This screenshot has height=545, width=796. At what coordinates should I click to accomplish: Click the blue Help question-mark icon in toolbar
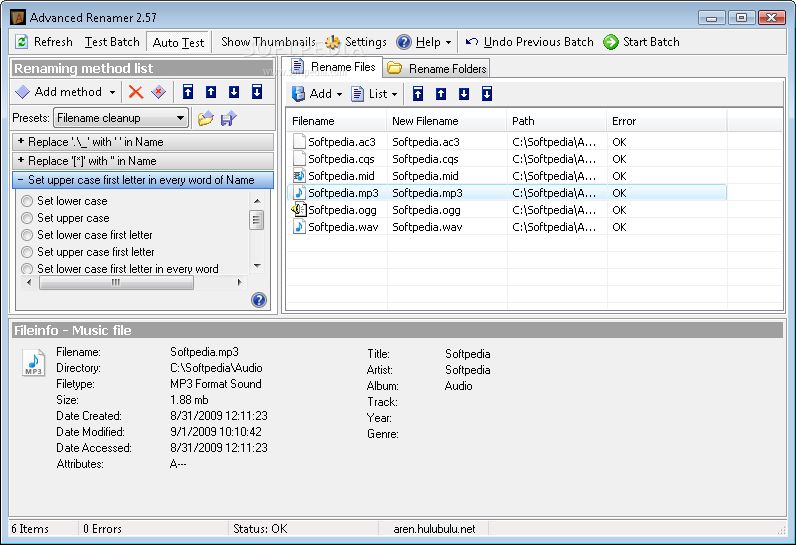404,42
